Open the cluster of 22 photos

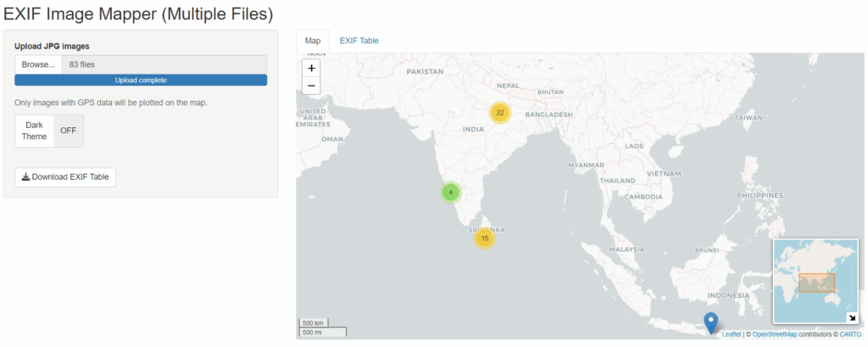[x=500, y=113]
